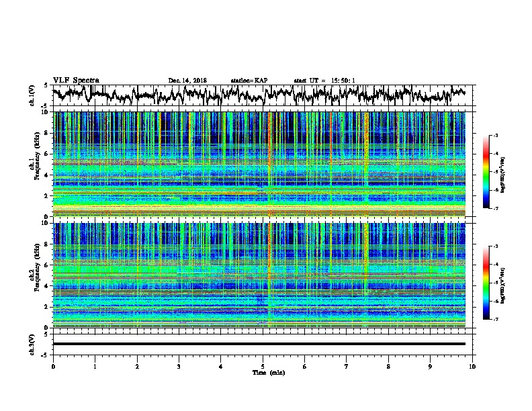The image size is (532, 411).
Task: Click the "Time (min)" x-axis label
Action: [x=269, y=373]
